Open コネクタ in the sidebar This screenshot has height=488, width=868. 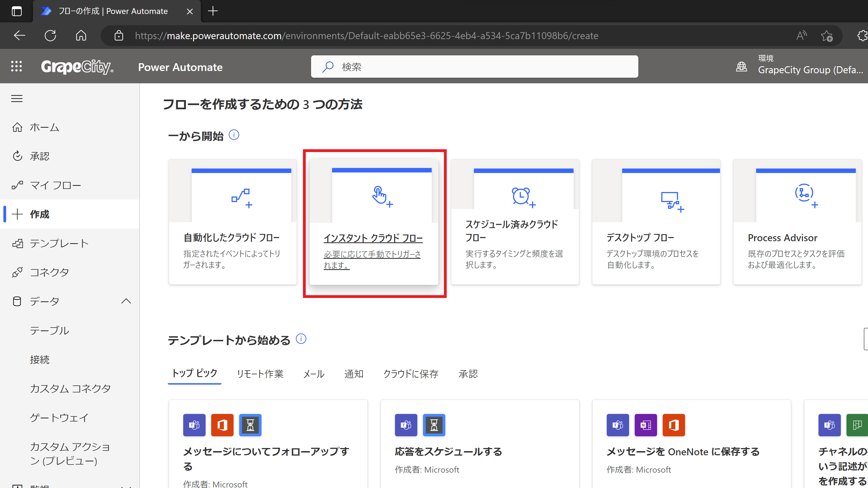click(70, 272)
